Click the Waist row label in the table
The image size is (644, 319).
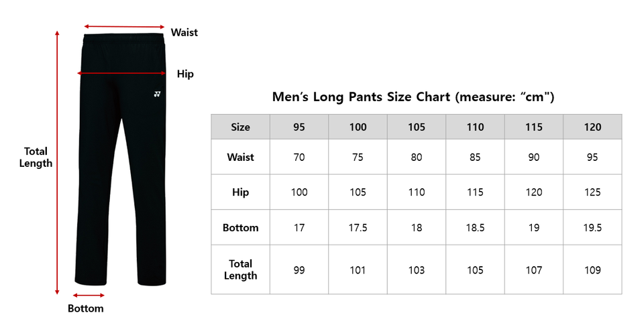click(x=240, y=157)
